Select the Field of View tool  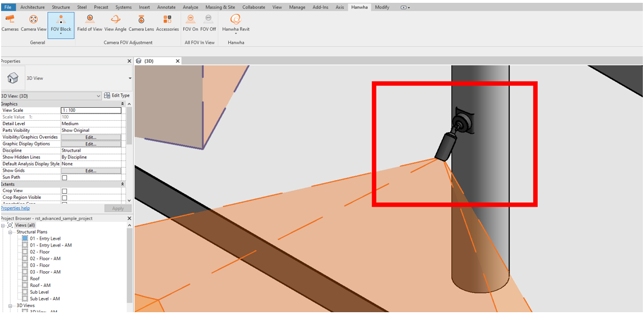tap(90, 22)
